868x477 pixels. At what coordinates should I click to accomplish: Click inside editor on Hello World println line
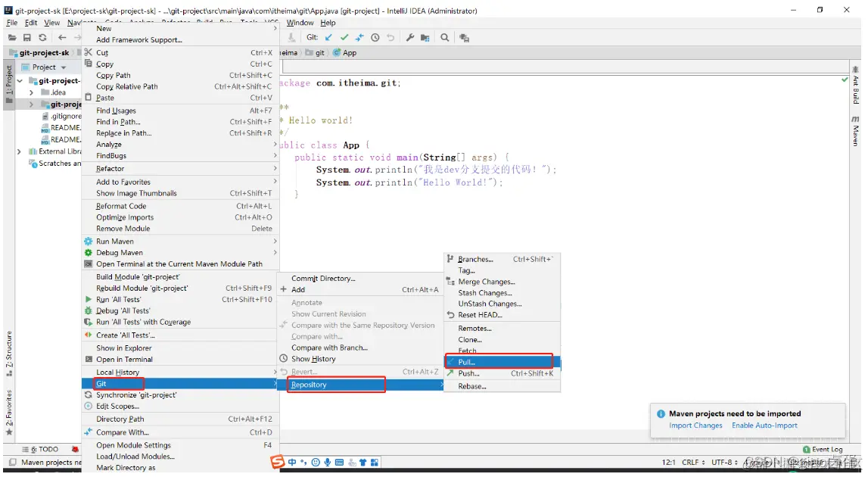(x=409, y=182)
